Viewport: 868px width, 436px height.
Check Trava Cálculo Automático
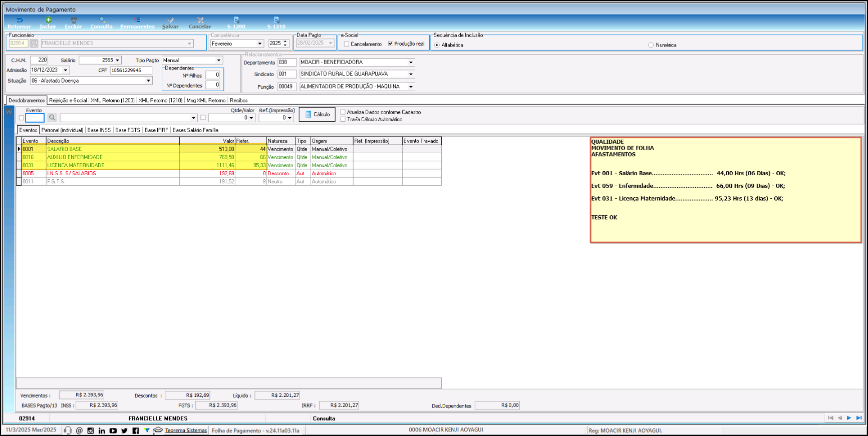343,119
